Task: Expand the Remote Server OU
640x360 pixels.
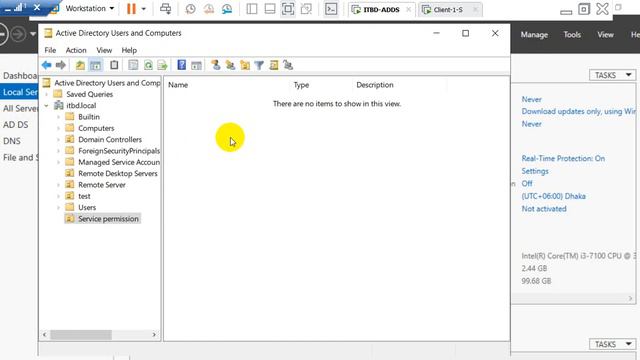Action: (58, 185)
